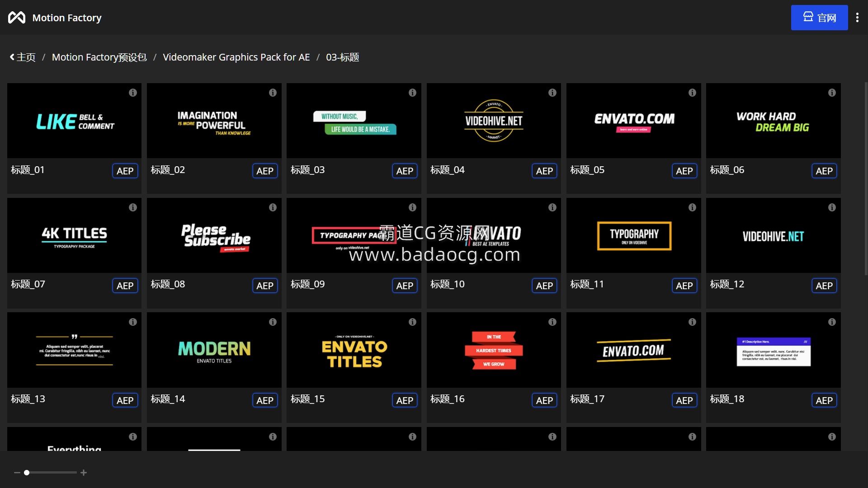The image size is (868, 488).
Task: Click the 标题_17 label text
Action: point(587,399)
